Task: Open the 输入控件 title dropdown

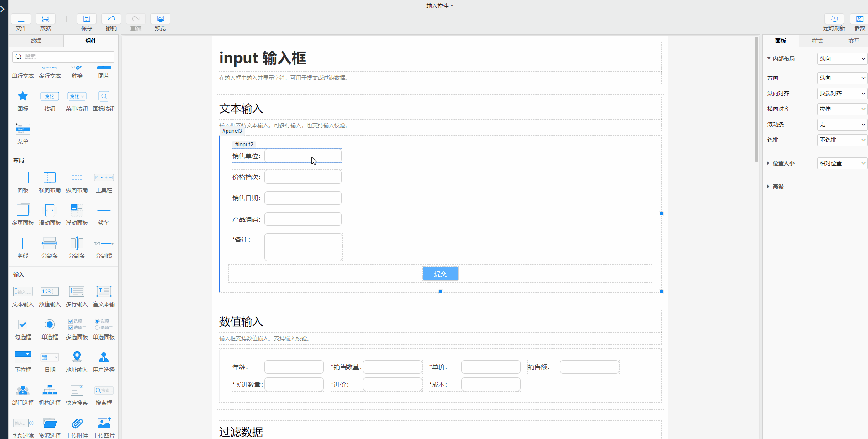Action: coord(440,6)
